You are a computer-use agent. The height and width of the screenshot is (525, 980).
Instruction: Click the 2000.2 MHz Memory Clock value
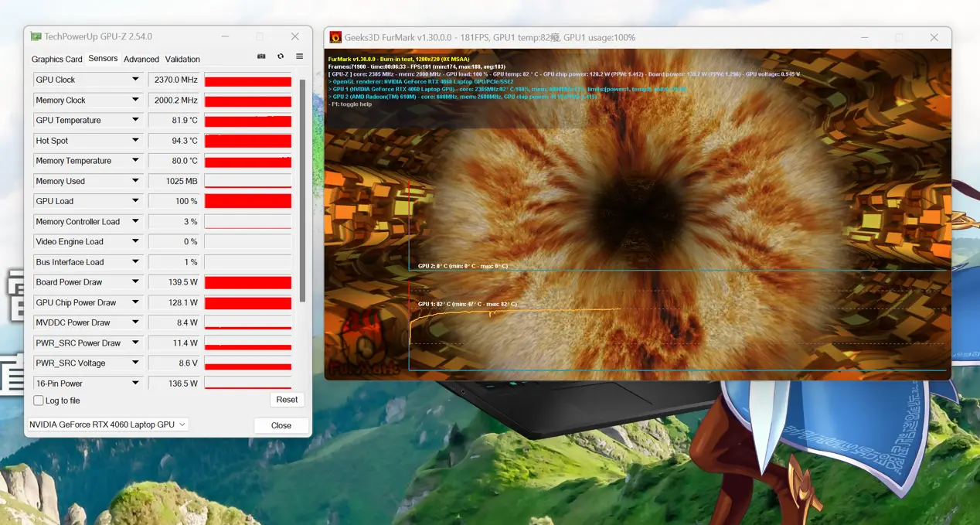tap(174, 100)
